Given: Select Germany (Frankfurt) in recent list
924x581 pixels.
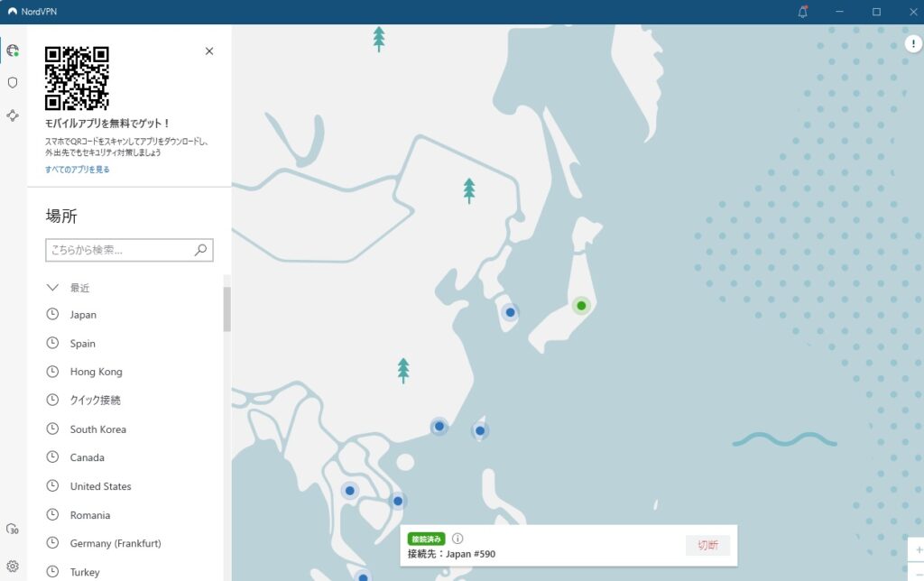Looking at the screenshot, I should pyautogui.click(x=115, y=543).
